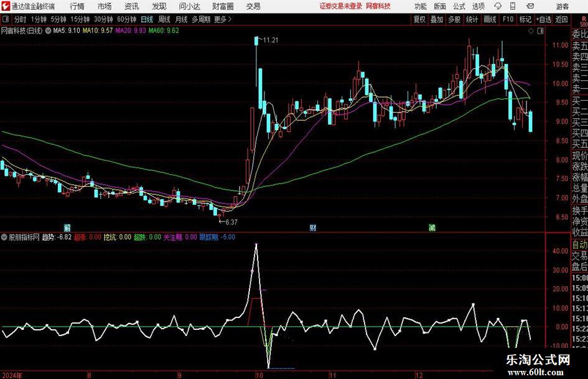This screenshot has width=588, height=379.
Task: Open the 问小达 menu
Action: [x=189, y=6]
